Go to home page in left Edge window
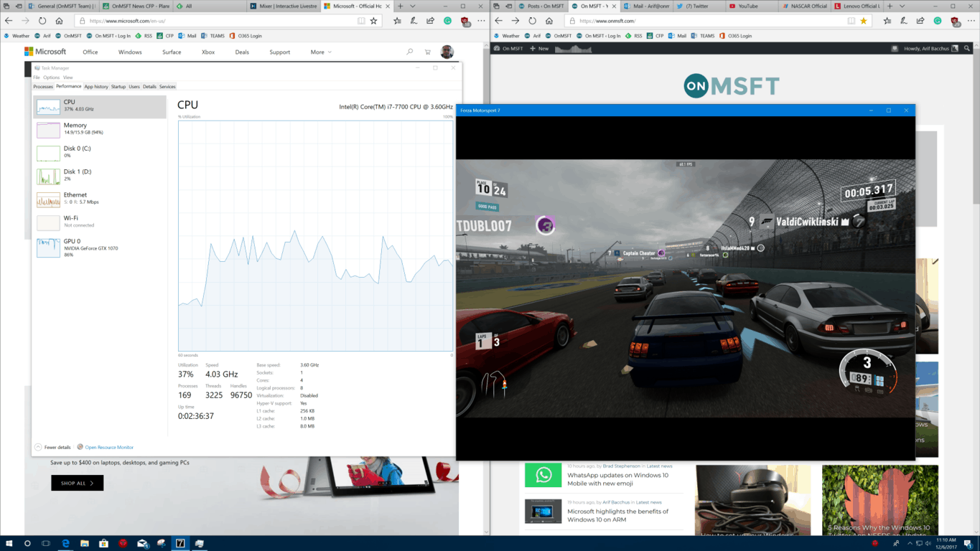The image size is (980, 551). [59, 21]
